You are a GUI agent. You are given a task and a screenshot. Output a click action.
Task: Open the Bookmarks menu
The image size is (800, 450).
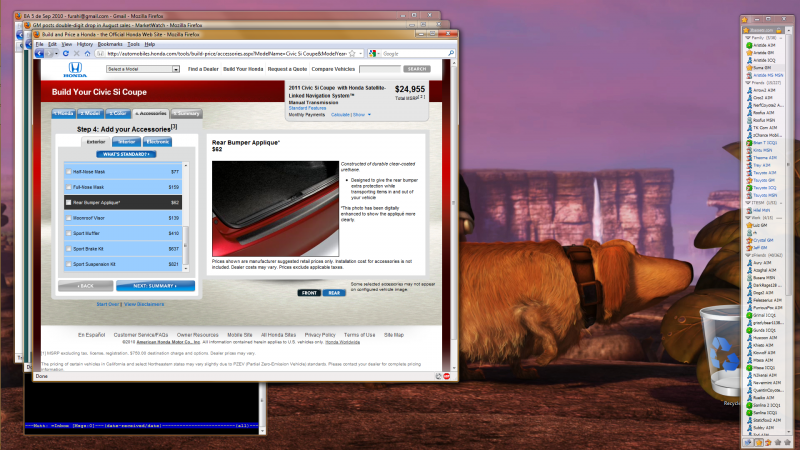pyautogui.click(x=110, y=44)
